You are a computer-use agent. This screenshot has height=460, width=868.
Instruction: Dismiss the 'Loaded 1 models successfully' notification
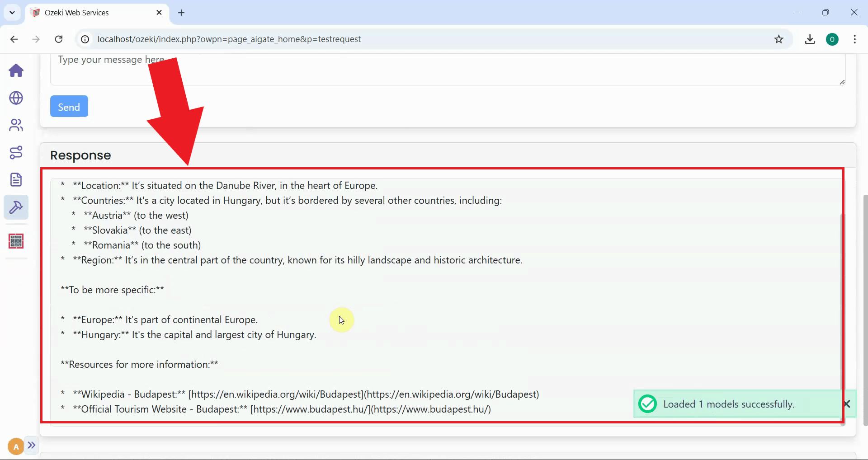[847, 404]
